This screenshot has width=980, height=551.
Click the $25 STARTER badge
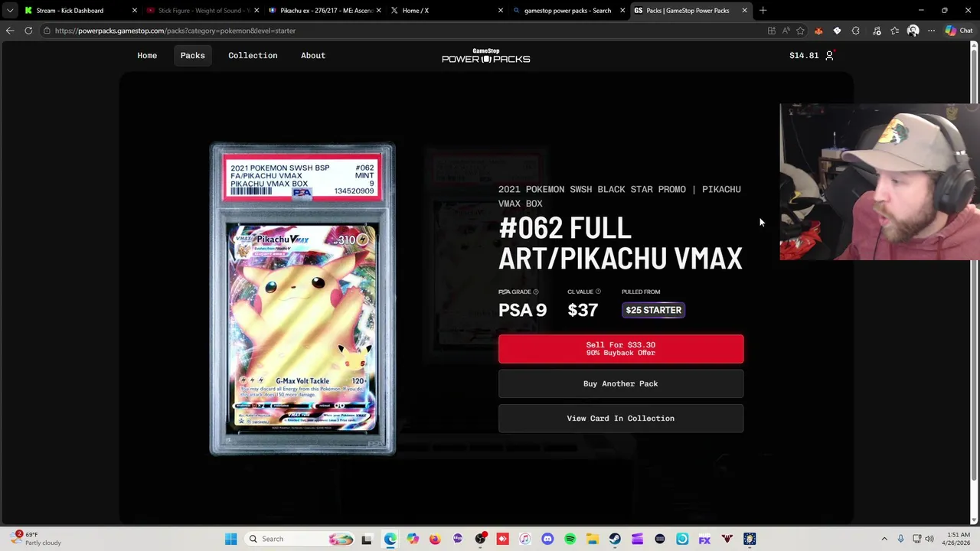click(653, 310)
